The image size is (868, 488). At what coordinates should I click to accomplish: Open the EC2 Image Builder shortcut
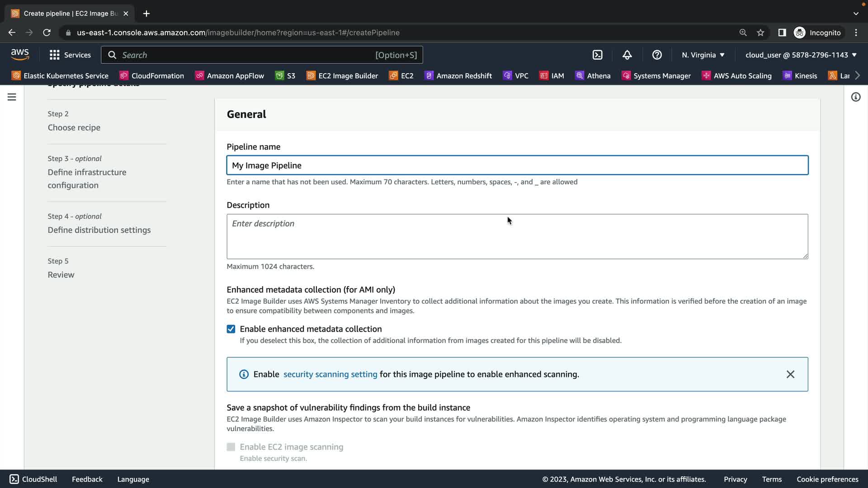click(342, 76)
